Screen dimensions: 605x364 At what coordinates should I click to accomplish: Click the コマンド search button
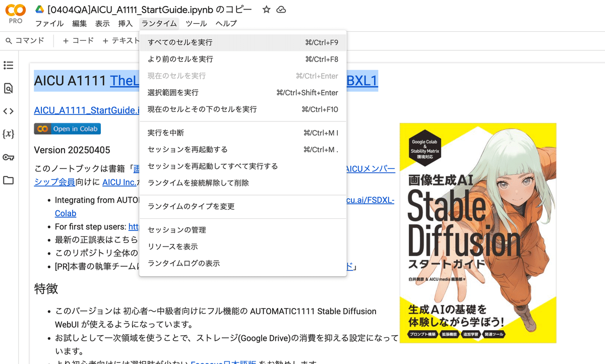point(25,41)
